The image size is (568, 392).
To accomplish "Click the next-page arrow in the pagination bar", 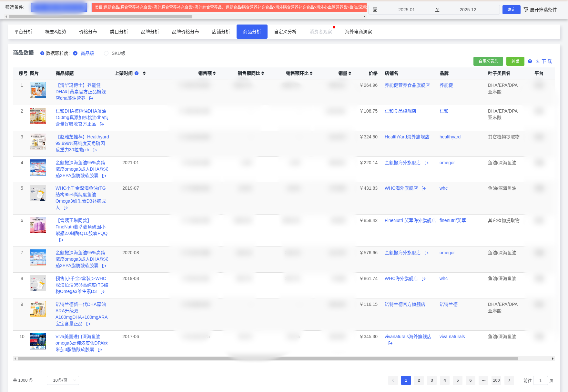I will click(x=509, y=380).
